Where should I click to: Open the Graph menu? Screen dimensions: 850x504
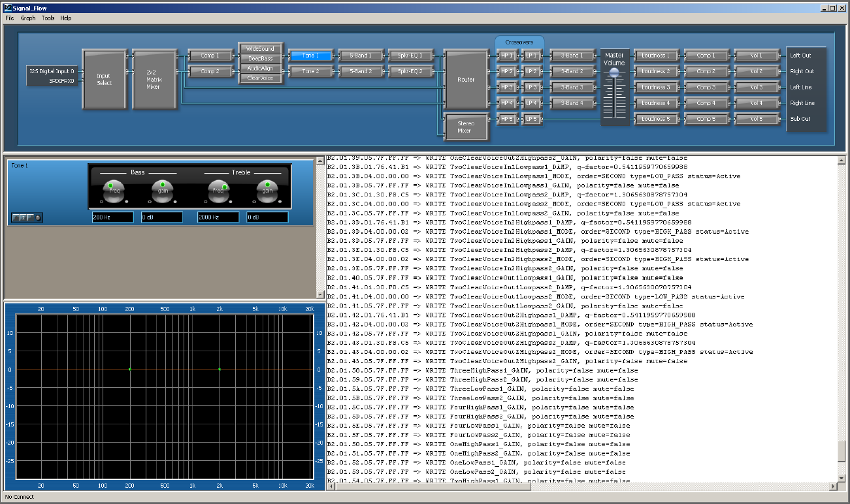(28, 18)
